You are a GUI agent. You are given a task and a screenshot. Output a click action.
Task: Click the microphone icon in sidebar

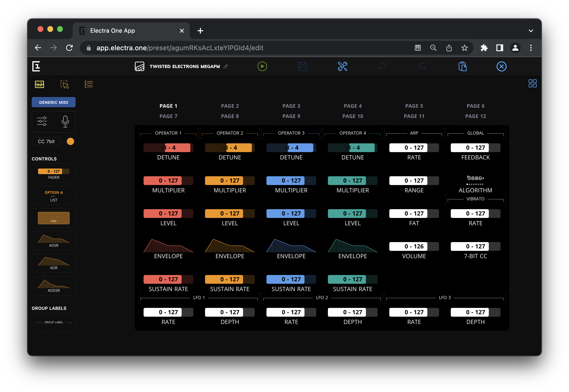point(65,121)
